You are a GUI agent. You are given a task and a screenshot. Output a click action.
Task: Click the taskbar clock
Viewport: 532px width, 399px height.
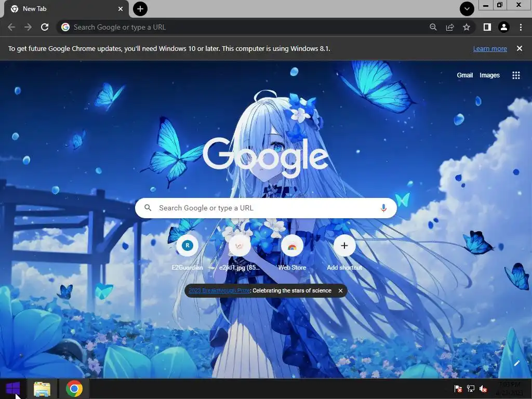click(510, 389)
